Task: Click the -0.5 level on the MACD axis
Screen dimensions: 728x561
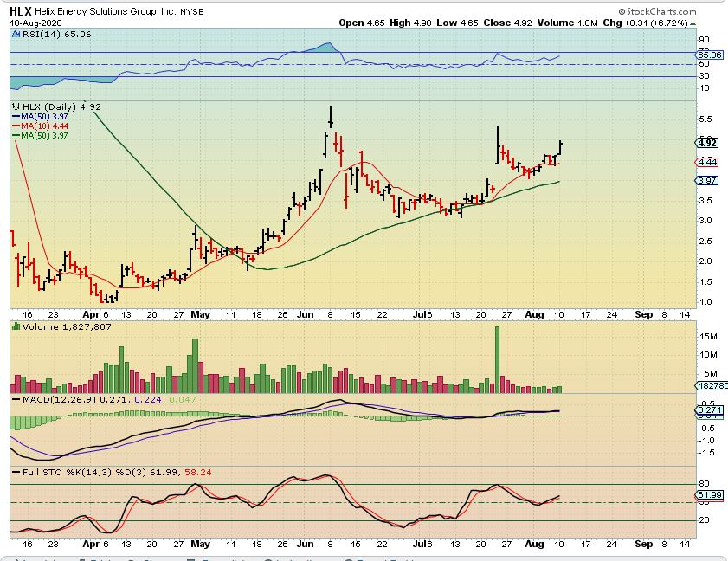Action: click(x=706, y=429)
